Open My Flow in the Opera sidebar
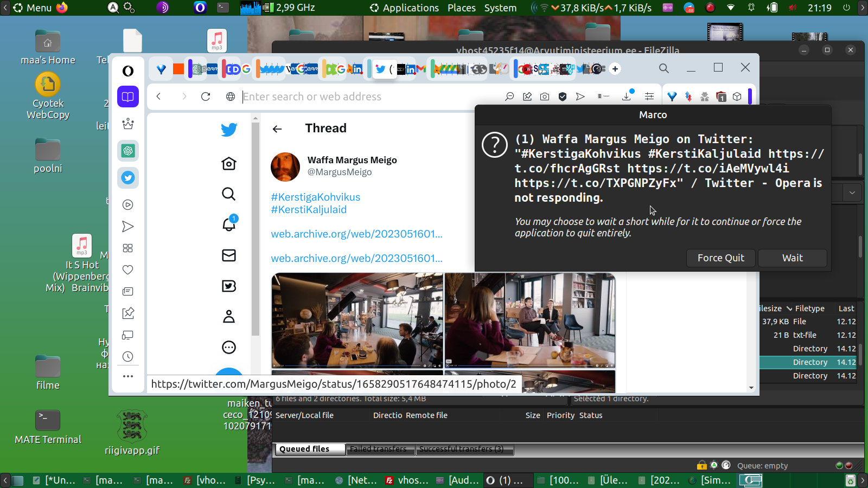The height and width of the screenshot is (488, 868). click(x=128, y=227)
